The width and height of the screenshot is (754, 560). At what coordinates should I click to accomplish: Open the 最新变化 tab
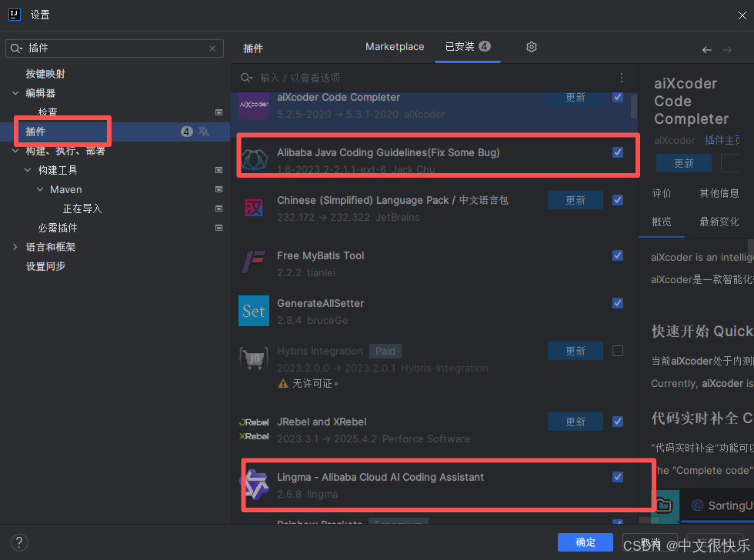(x=719, y=222)
